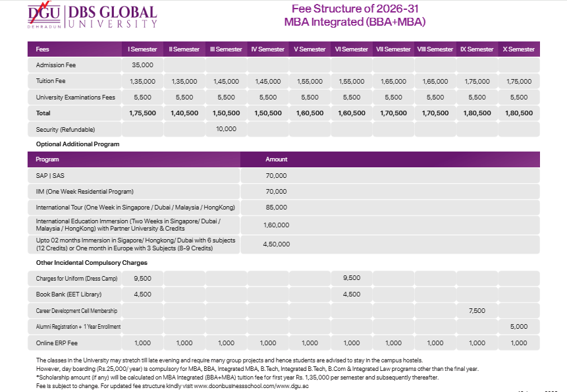The height and width of the screenshot is (392, 567).
Task: Select the Security refundable amount 10,000
Action: (225, 129)
